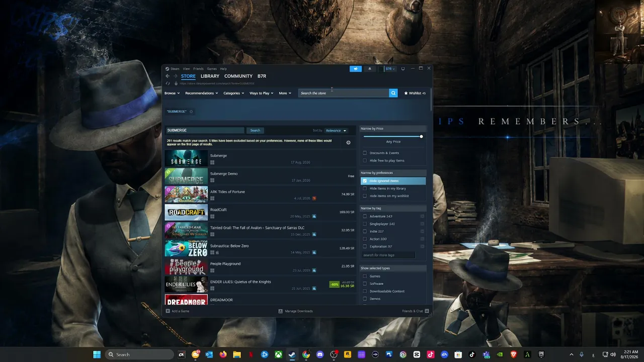
Task: Open the Submerge Demo result
Action: point(260,176)
